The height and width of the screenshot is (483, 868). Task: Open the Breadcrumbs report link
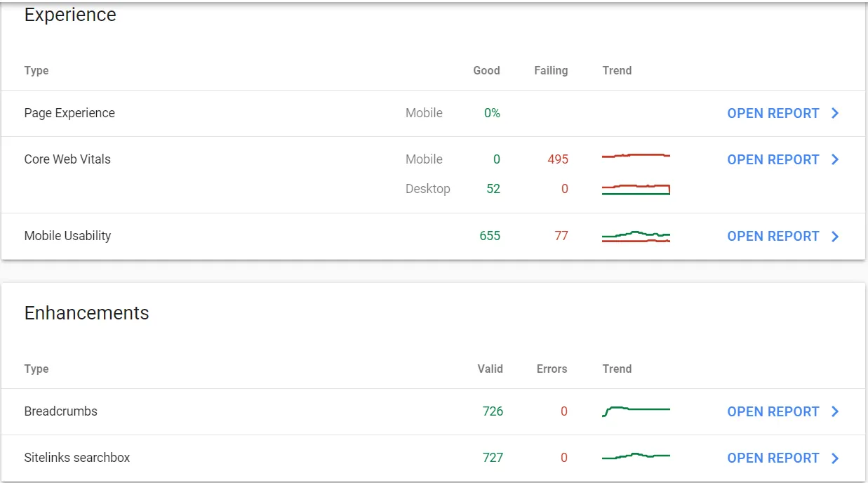[773, 412]
